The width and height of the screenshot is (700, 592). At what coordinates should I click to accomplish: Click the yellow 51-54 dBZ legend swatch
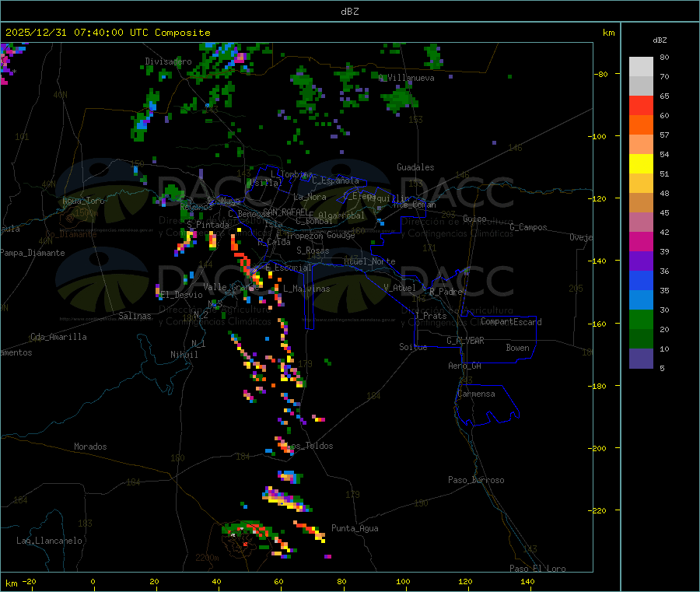641,164
